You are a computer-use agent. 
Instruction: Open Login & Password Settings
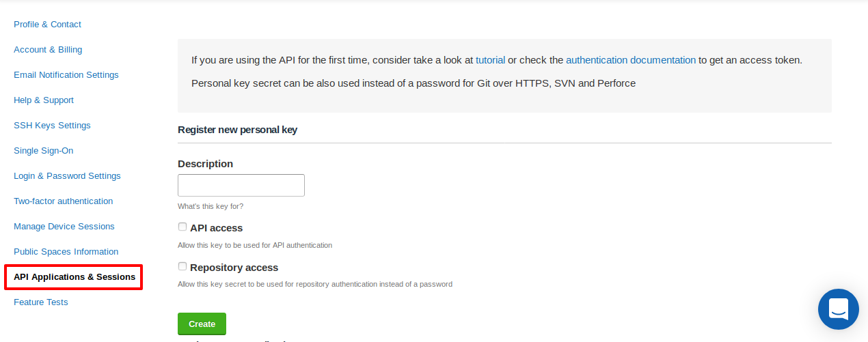(67, 176)
